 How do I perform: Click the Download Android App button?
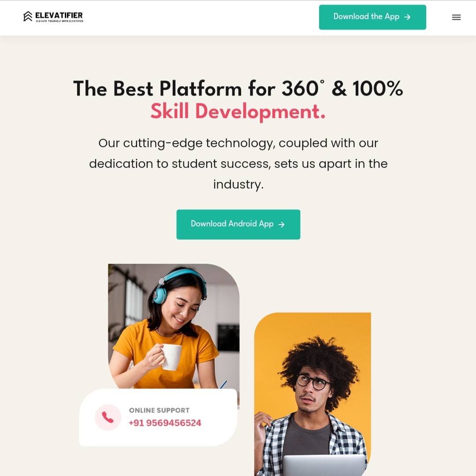(238, 224)
